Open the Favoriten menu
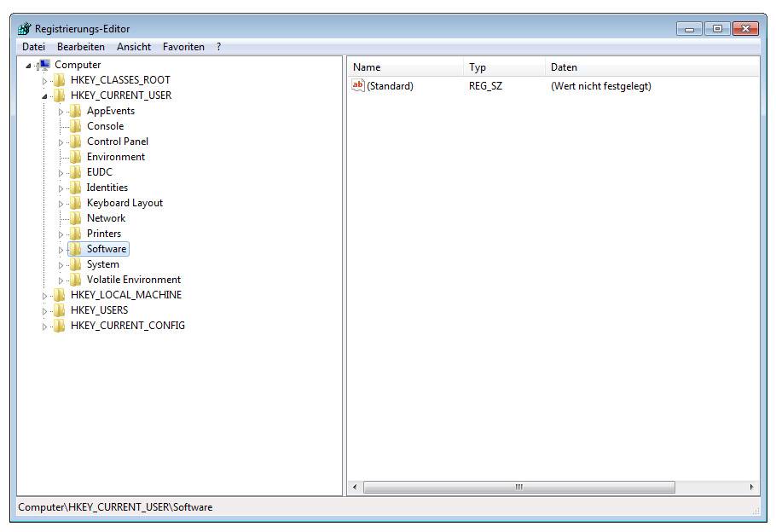Screen dimensions: 776x532 pos(183,47)
